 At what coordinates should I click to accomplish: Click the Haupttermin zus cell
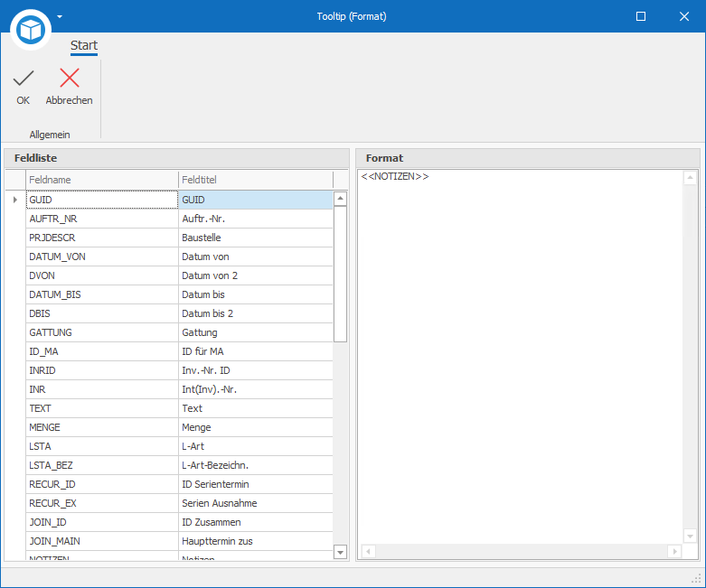(x=256, y=541)
